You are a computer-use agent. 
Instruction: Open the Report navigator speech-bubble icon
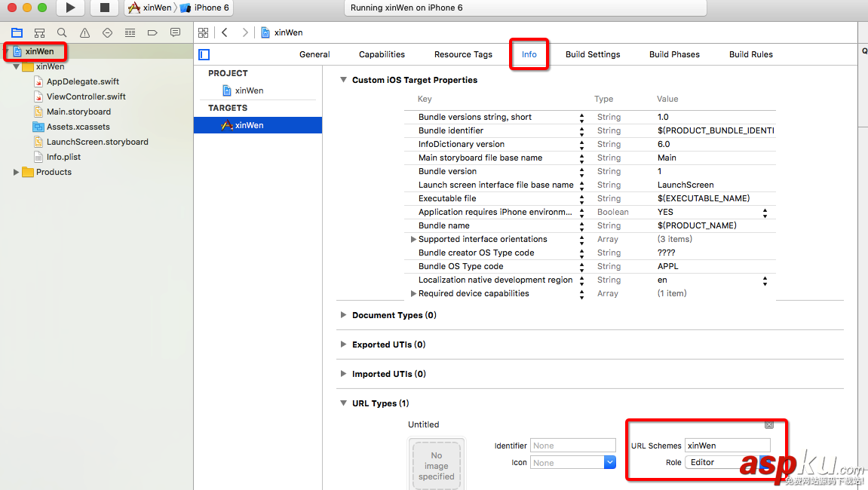point(175,32)
